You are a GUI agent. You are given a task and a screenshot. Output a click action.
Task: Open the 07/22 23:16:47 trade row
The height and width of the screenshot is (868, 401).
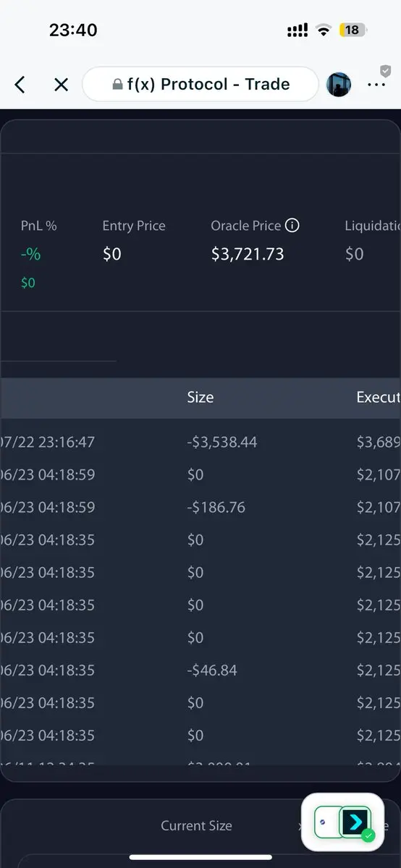pos(200,442)
